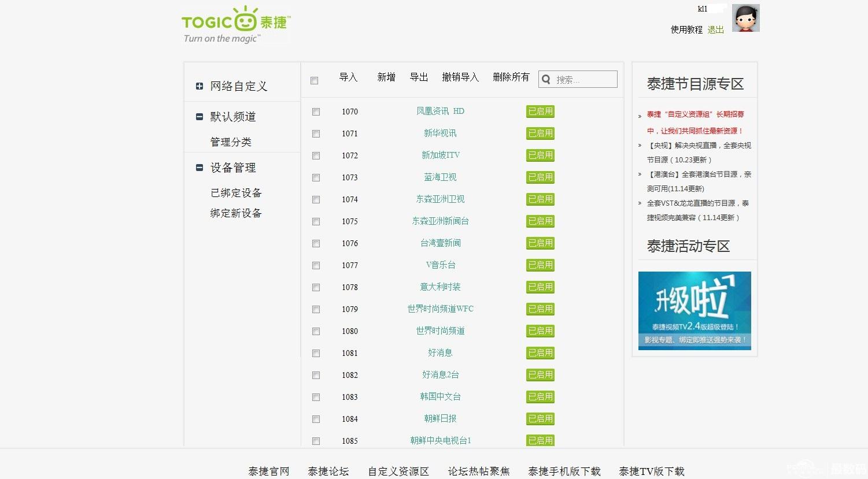
Task: Open 已绑定设备 in the sidebar
Action: click(236, 193)
